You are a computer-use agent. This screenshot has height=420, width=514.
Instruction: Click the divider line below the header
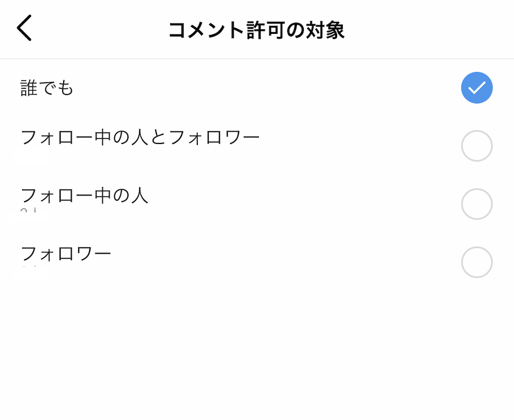257,59
